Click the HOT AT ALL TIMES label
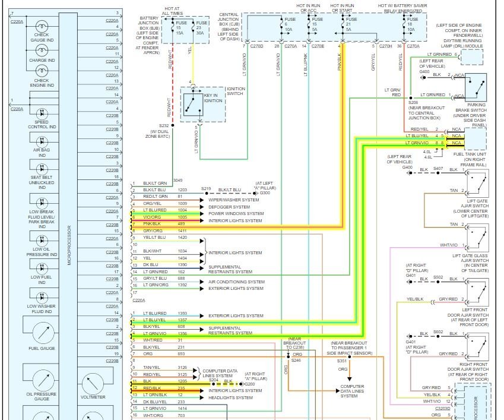This screenshot has height=420, width=504. [x=172, y=11]
